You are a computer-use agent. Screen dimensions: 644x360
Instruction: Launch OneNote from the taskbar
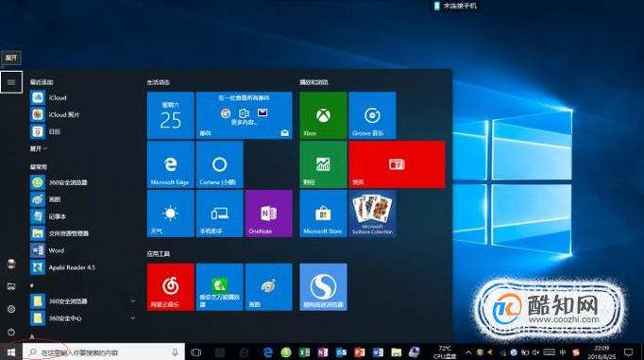(x=323, y=352)
